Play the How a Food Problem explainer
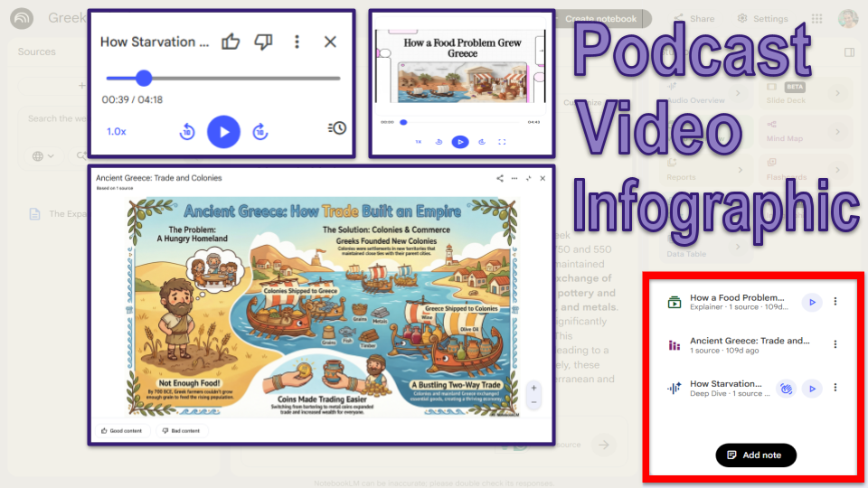Screen dimensions: 868x488 (812, 302)
